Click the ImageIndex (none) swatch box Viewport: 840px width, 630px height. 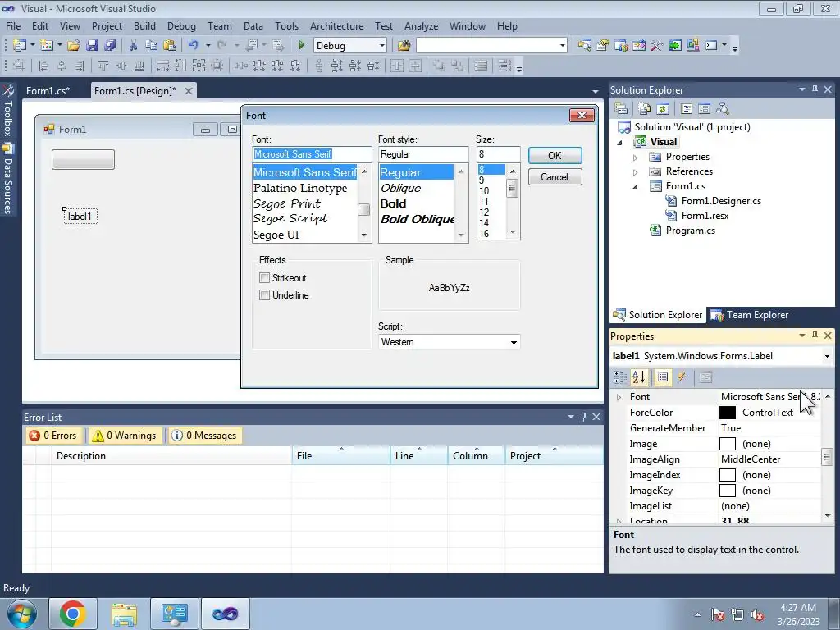coord(728,475)
